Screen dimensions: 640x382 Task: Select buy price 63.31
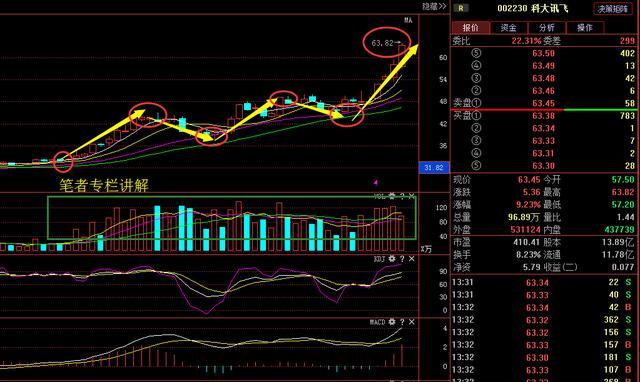pyautogui.click(x=543, y=153)
